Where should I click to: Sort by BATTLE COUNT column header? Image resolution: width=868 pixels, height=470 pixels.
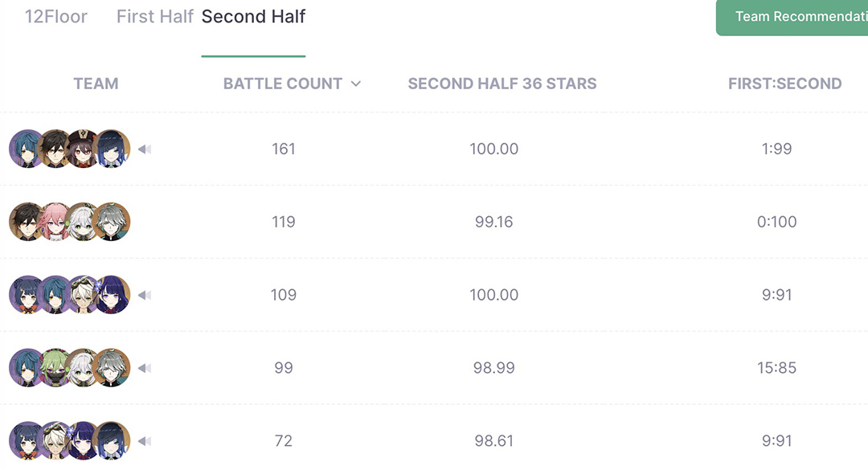tap(282, 84)
